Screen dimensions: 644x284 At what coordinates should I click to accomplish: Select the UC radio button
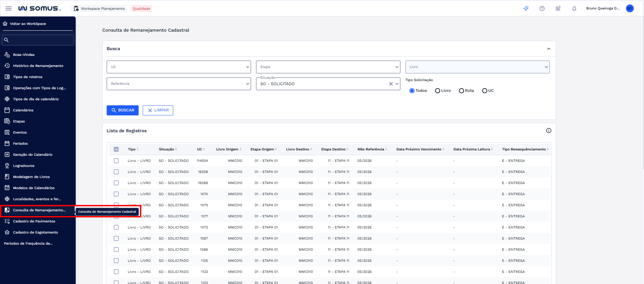[485, 91]
